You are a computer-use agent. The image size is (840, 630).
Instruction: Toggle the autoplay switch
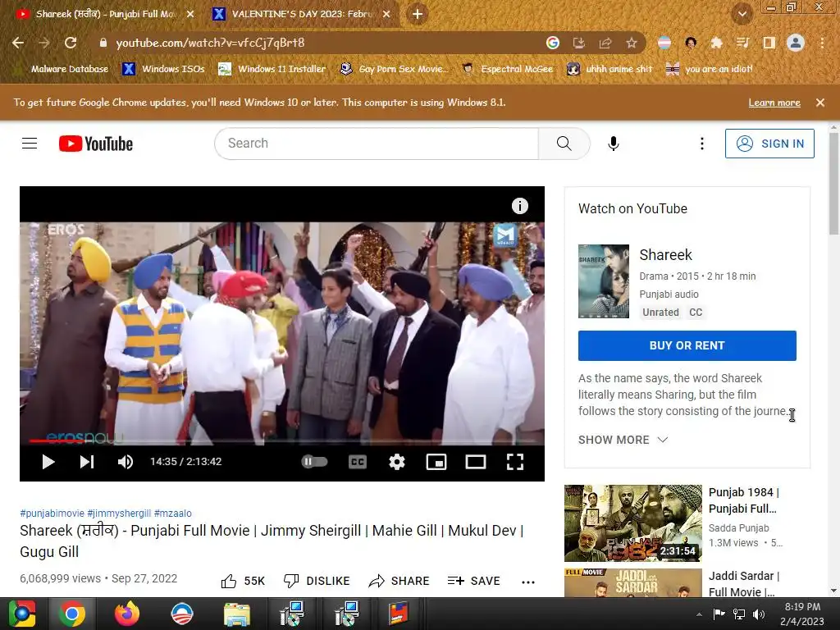click(314, 461)
